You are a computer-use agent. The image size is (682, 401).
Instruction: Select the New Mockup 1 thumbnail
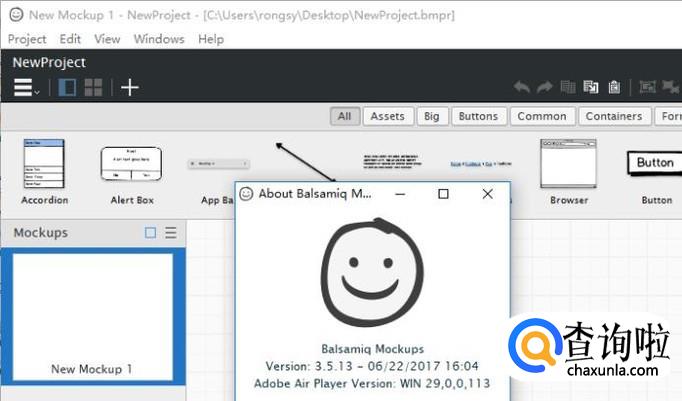[93, 317]
